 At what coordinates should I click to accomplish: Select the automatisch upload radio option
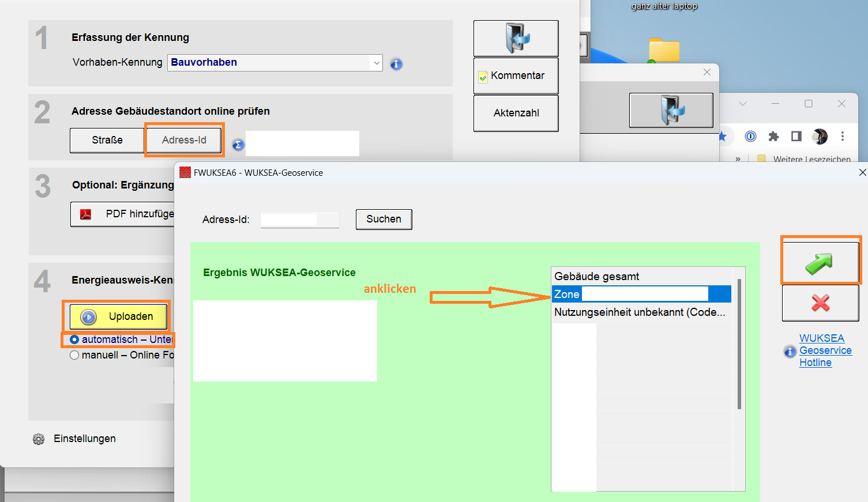coord(74,339)
